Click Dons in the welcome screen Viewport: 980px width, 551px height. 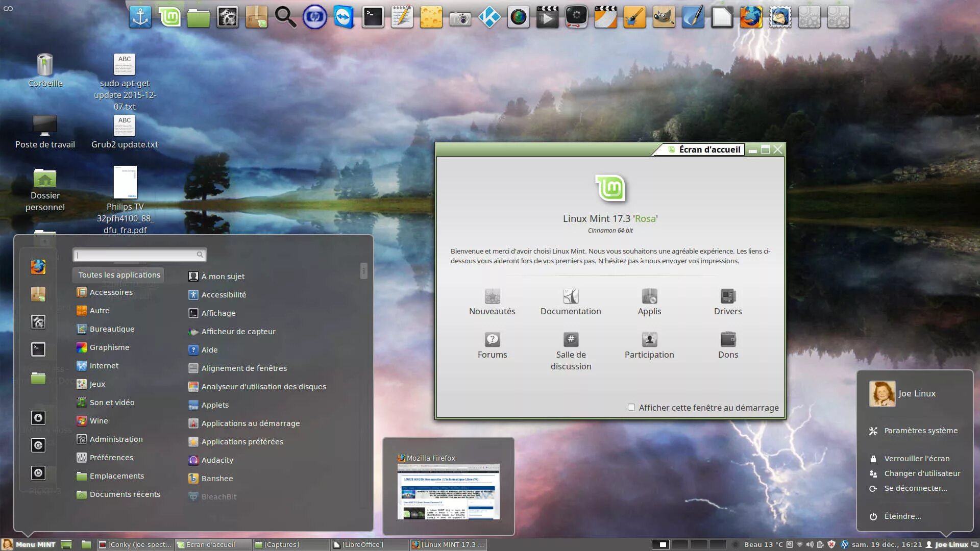click(x=728, y=345)
